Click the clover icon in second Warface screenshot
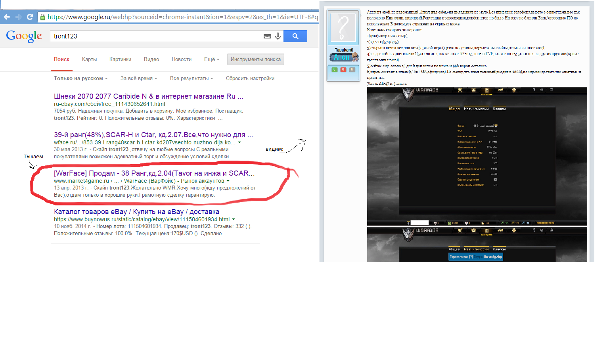 point(514,230)
